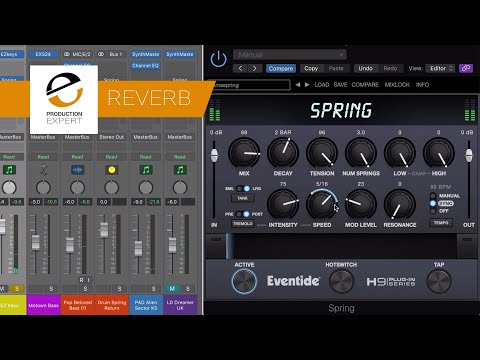Select the PAD Alien Sector KS track name
This screenshot has width=480, height=360.
pos(146,305)
